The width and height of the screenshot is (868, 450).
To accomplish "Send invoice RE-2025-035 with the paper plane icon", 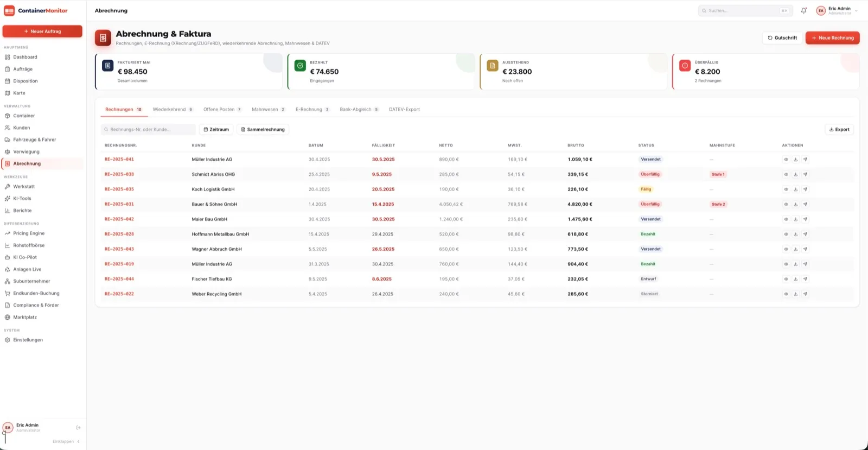I will pos(805,189).
